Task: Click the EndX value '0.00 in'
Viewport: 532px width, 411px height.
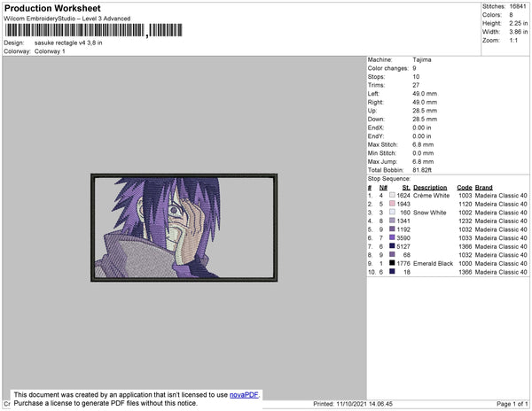Action: [422, 128]
